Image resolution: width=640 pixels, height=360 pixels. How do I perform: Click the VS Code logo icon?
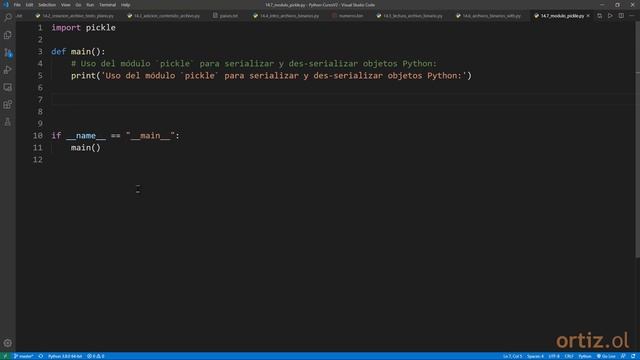coord(6,5)
